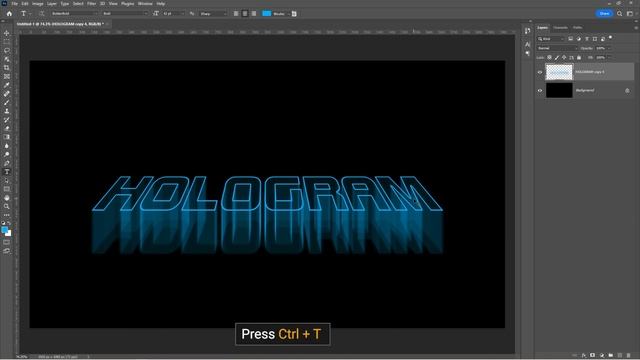Open the blue text color swatch
Image resolution: width=640 pixels, height=360 pixels.
(267, 13)
